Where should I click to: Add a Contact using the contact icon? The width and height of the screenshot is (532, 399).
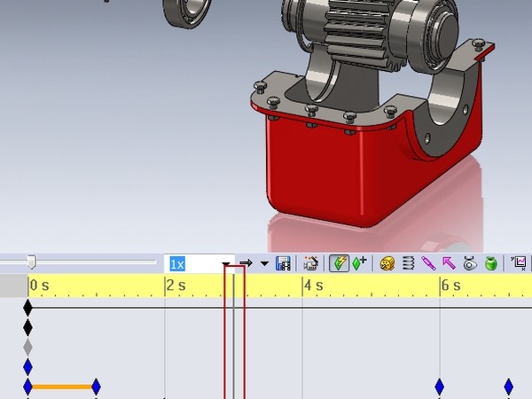470,263
